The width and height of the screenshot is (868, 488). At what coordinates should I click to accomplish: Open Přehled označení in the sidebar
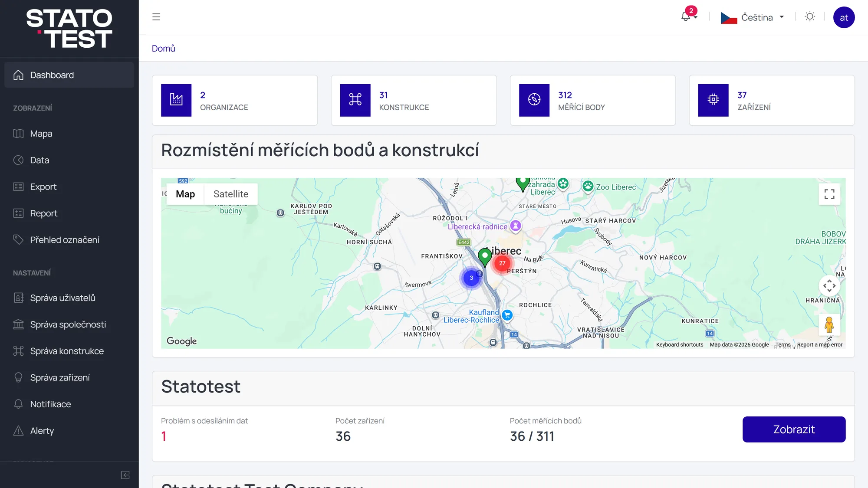click(x=69, y=240)
